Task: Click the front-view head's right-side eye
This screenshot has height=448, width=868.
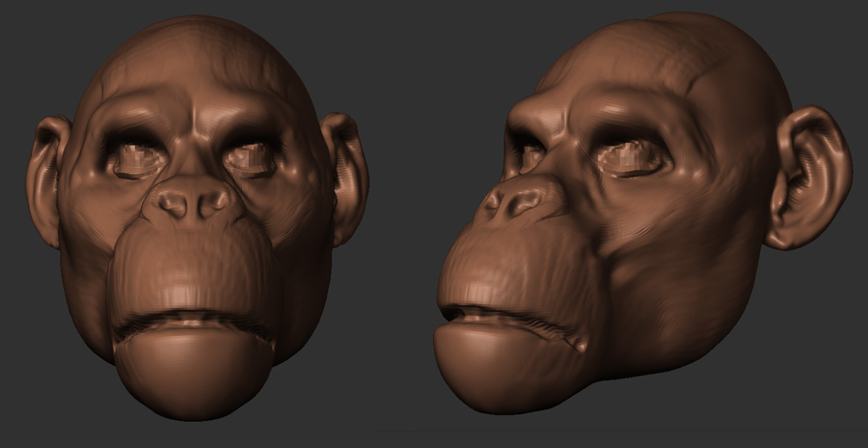Action: (251, 157)
